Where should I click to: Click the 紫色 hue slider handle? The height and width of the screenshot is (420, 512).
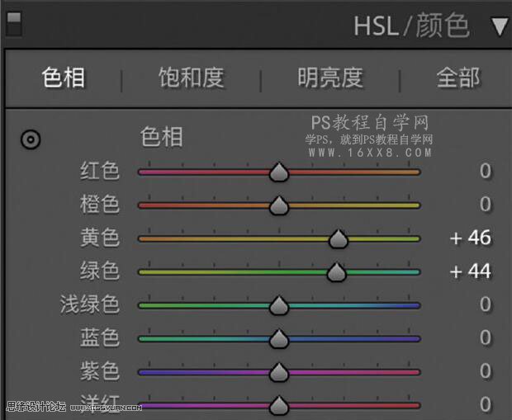pyautogui.click(x=279, y=372)
